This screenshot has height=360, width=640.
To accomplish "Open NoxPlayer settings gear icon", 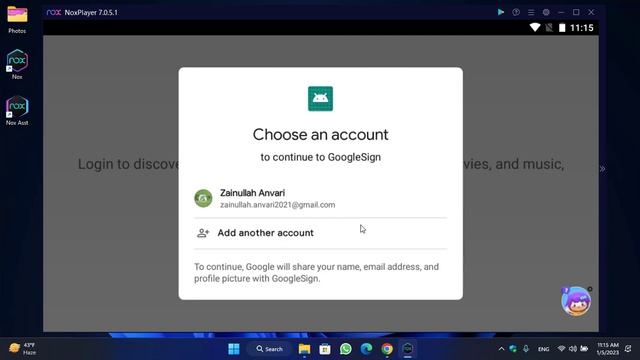I will pyautogui.click(x=546, y=12).
